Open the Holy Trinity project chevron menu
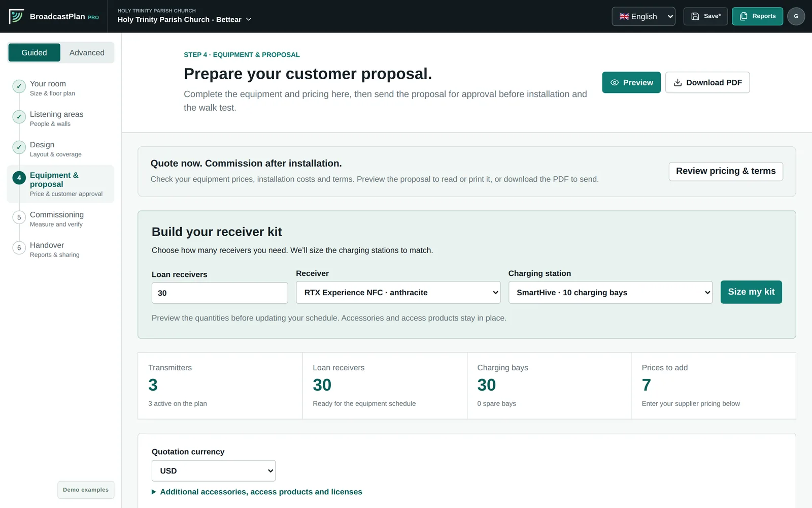Image resolution: width=812 pixels, height=508 pixels. [x=249, y=19]
